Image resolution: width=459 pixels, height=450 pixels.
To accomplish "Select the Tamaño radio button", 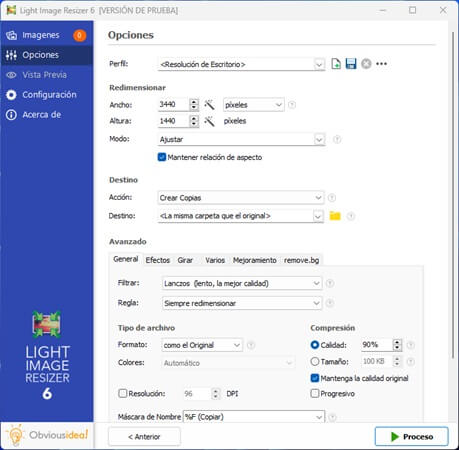I will click(314, 361).
